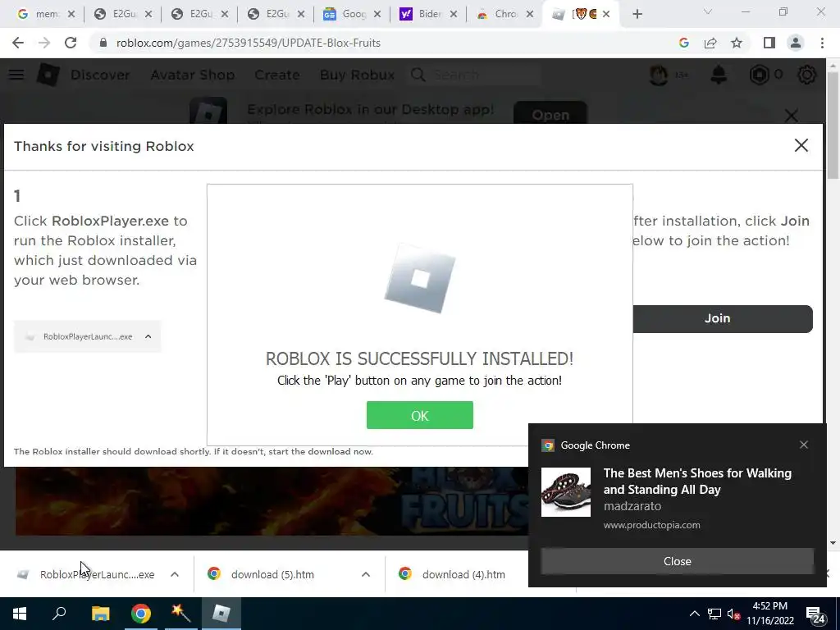840x630 pixels.
Task: Open Chrome's three-dot menu
Action: pos(822,43)
